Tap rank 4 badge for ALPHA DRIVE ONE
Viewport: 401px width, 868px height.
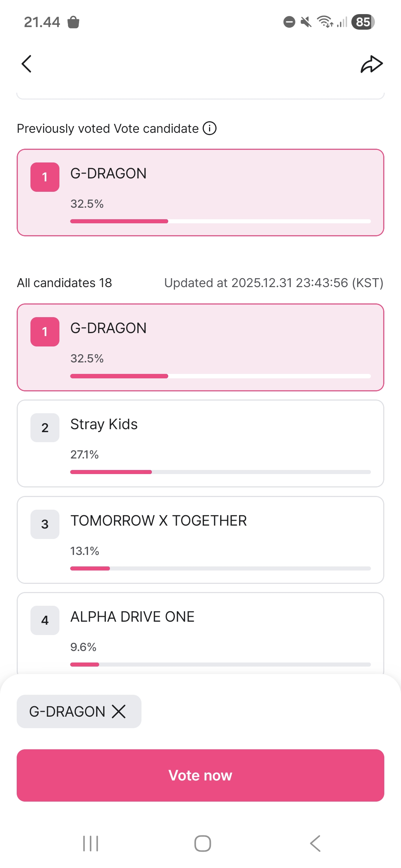(45, 620)
